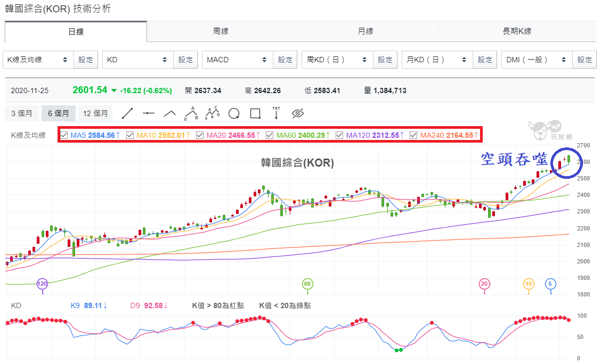Select the angle line drawing tool
This screenshot has width=601, height=364.
point(170,113)
